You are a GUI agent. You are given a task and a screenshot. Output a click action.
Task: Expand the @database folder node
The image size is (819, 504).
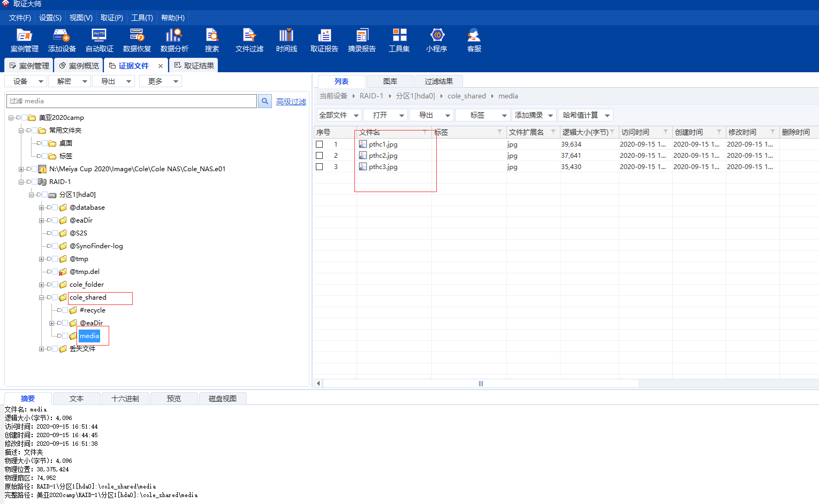pos(41,208)
